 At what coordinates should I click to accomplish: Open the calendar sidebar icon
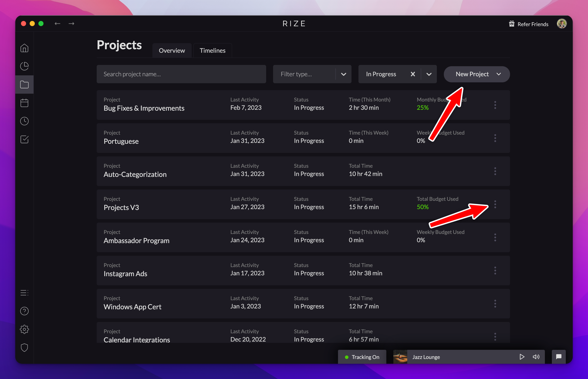tap(24, 103)
